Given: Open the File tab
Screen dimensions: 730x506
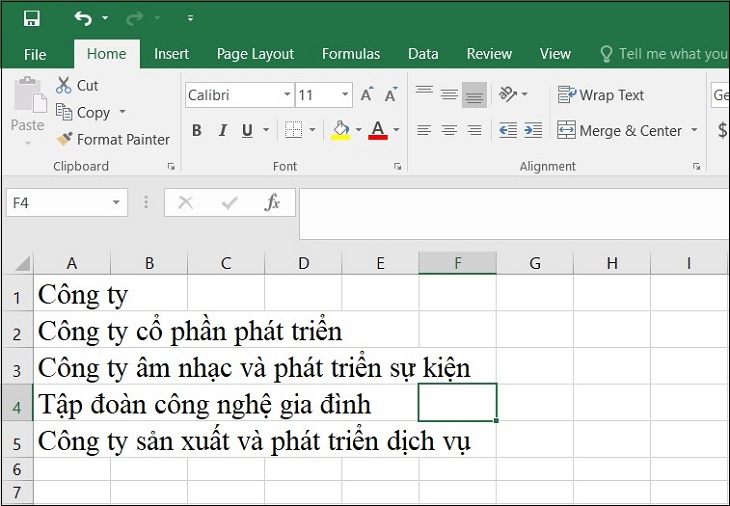Looking at the screenshot, I should pos(35,54).
